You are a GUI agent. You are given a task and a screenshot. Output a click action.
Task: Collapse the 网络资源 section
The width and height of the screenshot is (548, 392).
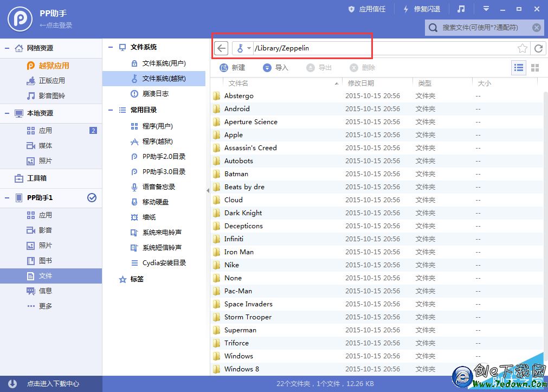click(x=7, y=48)
